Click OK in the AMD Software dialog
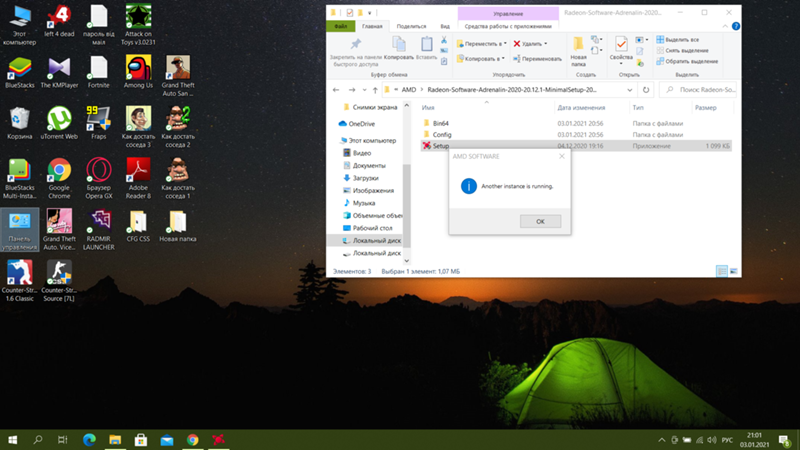 pyautogui.click(x=540, y=221)
